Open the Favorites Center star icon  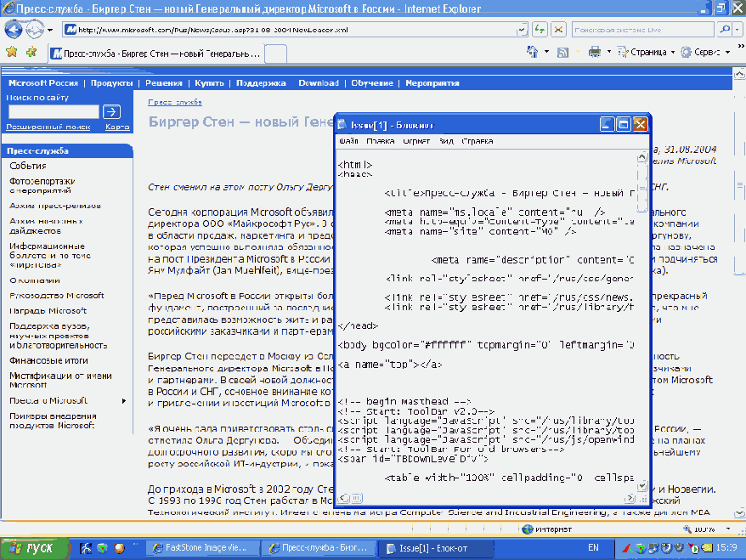click(12, 52)
